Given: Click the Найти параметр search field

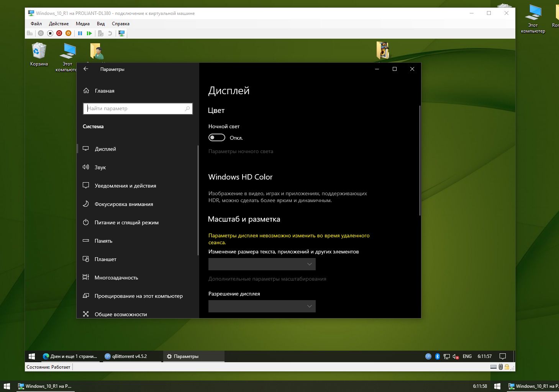Looking at the screenshot, I should [137, 109].
